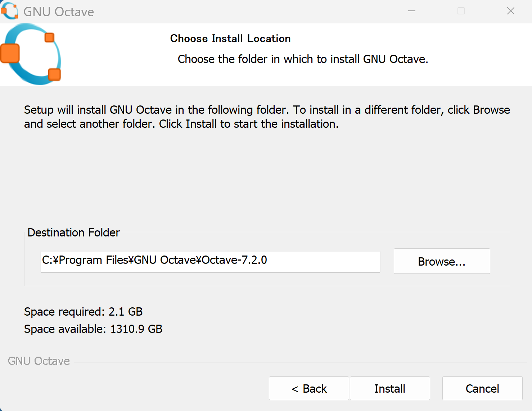Image resolution: width=532 pixels, height=411 pixels.
Task: Close the GNU Octave setup window
Action: tap(510, 11)
